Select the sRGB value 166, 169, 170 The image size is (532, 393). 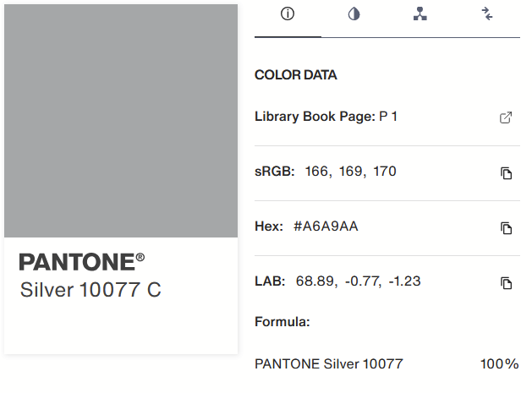pyautogui.click(x=350, y=172)
